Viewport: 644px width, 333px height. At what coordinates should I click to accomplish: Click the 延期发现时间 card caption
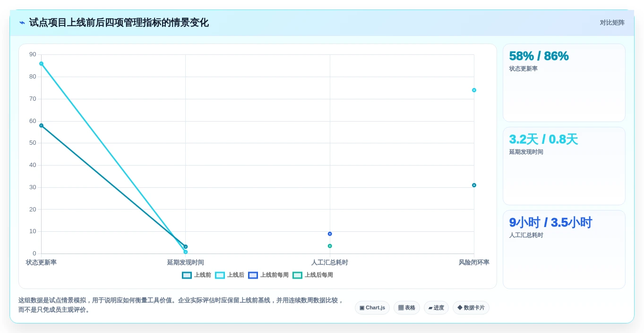526,152
